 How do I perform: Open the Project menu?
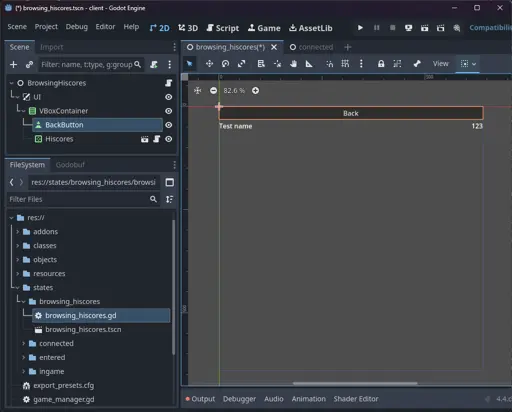[46, 27]
